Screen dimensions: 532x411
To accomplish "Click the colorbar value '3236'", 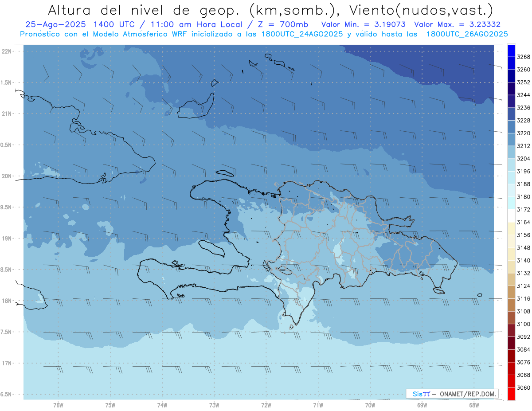I will pos(524,108).
